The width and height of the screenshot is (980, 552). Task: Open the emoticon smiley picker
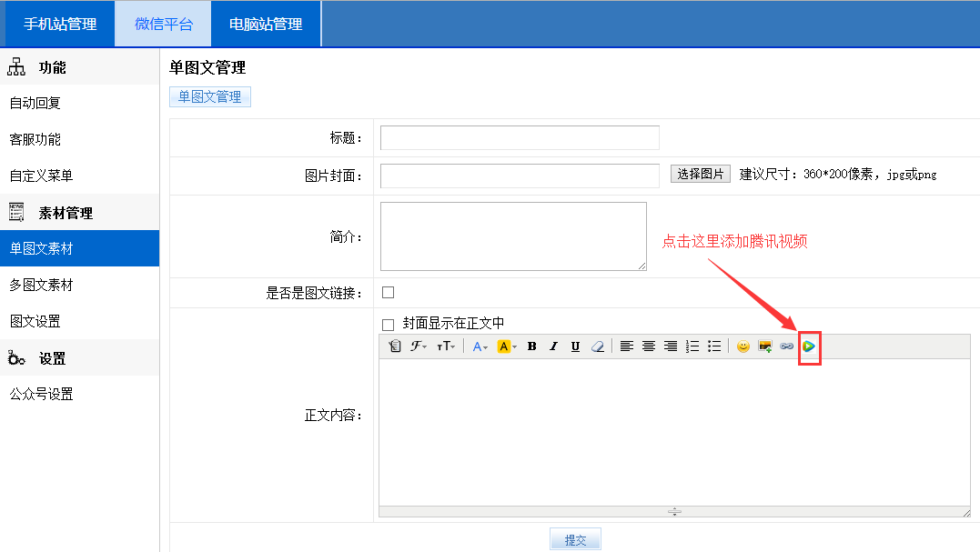(x=743, y=346)
